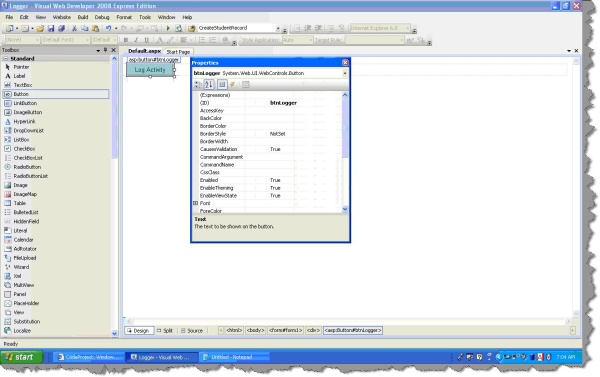Click the Save All toolbar icon
Image resolution: width=600 pixels, height=377 pixels.
click(61, 28)
